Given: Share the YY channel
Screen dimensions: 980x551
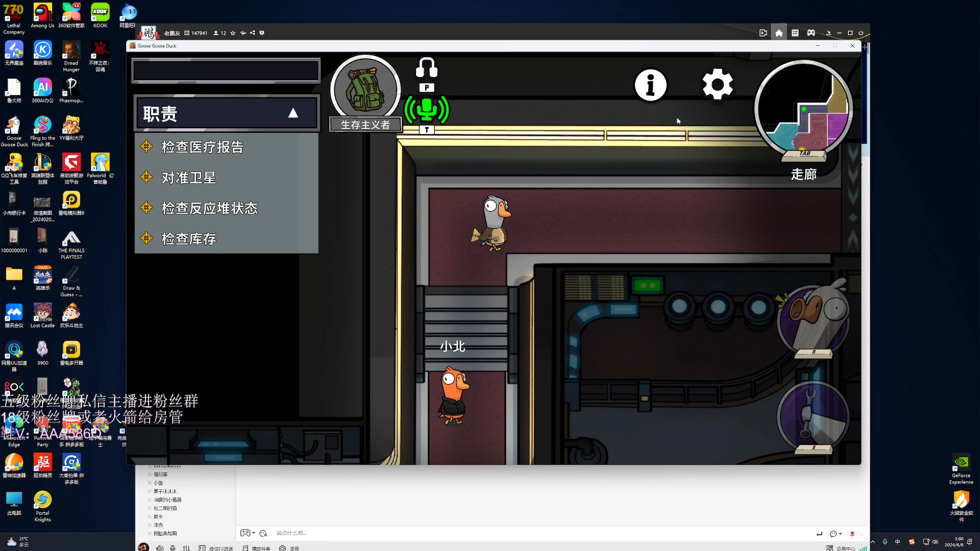Looking at the screenshot, I should pyautogui.click(x=252, y=33).
